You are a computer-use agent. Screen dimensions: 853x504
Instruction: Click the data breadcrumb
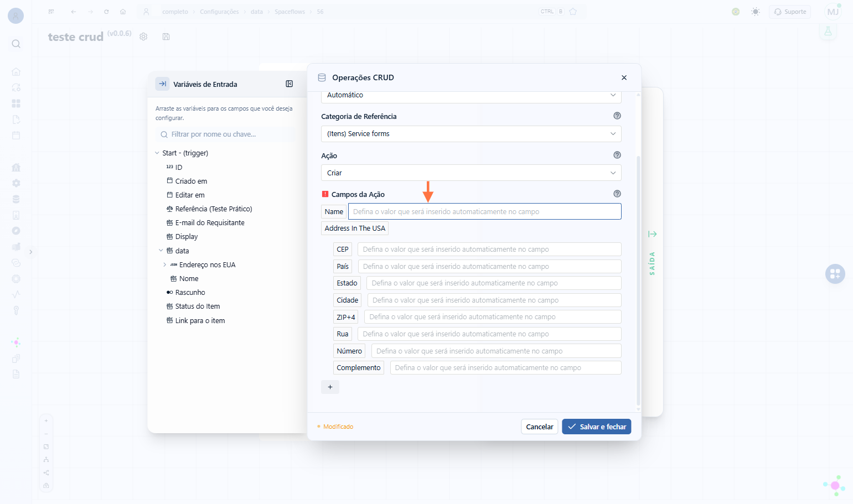click(x=257, y=12)
